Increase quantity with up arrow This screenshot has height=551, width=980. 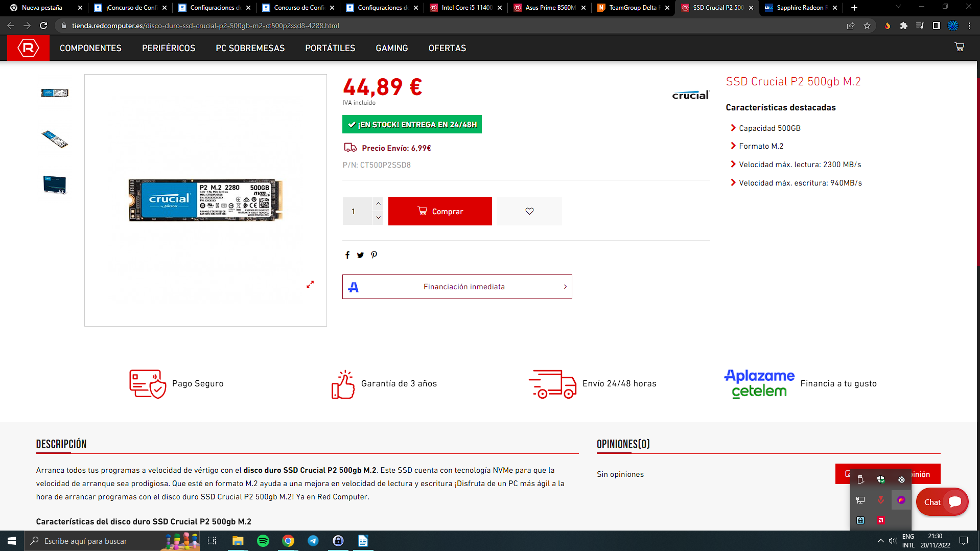coord(378,204)
